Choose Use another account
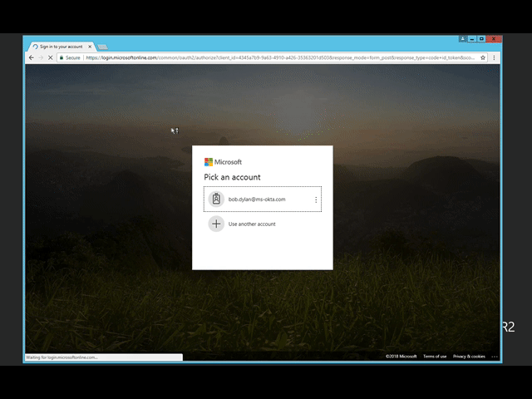 point(252,224)
